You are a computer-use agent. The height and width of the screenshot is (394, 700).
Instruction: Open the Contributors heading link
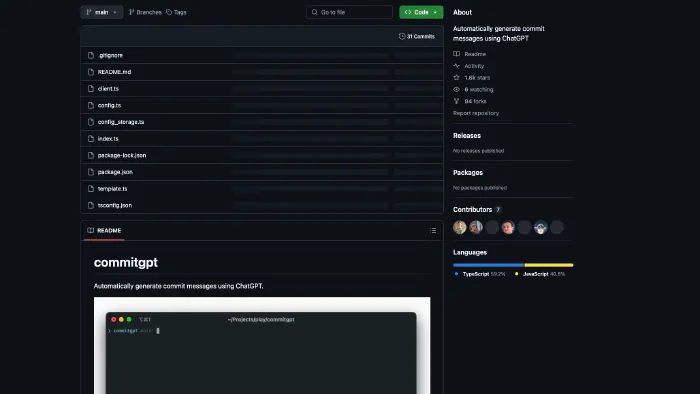tap(472, 210)
